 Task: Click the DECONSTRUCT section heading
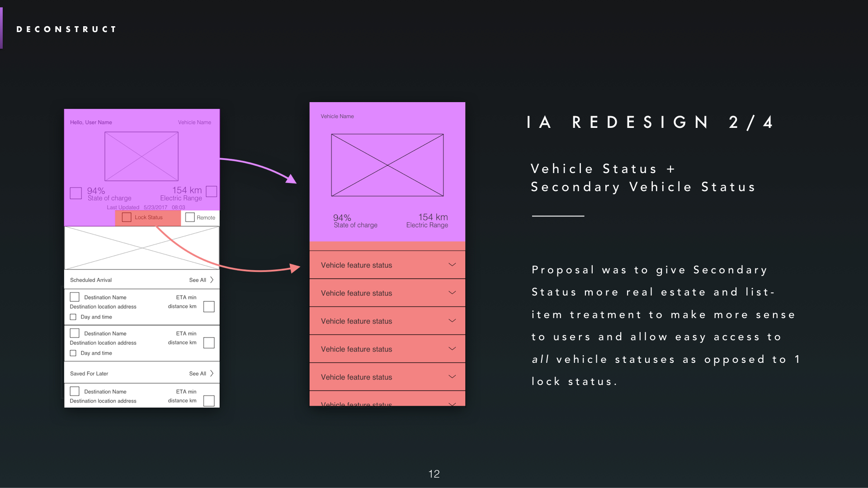pyautogui.click(x=66, y=29)
